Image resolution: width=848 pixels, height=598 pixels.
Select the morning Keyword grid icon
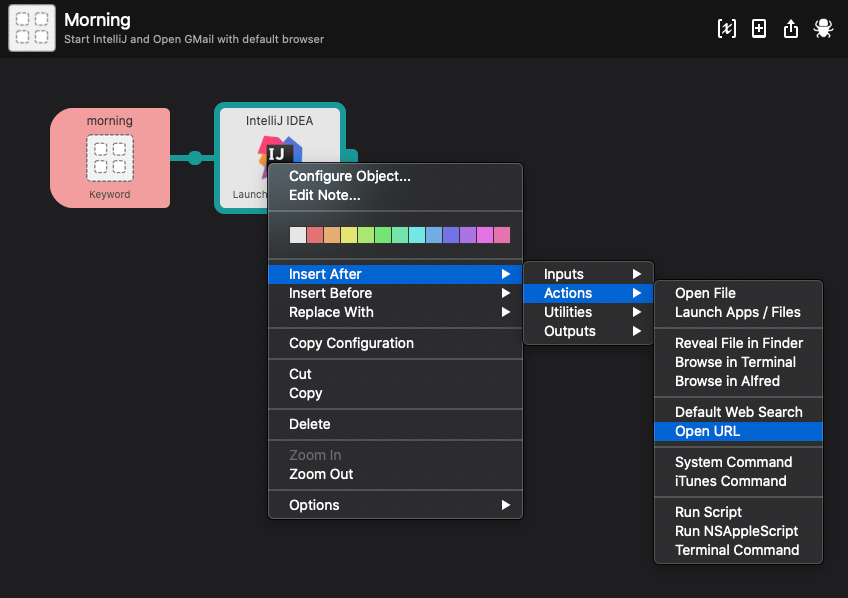coord(109,158)
